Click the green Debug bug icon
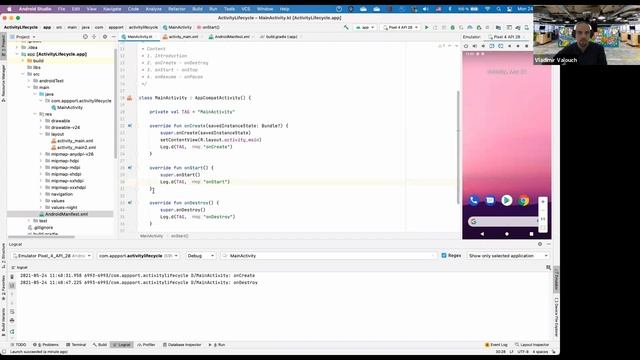The width and height of the screenshot is (640, 360). pos(452,27)
